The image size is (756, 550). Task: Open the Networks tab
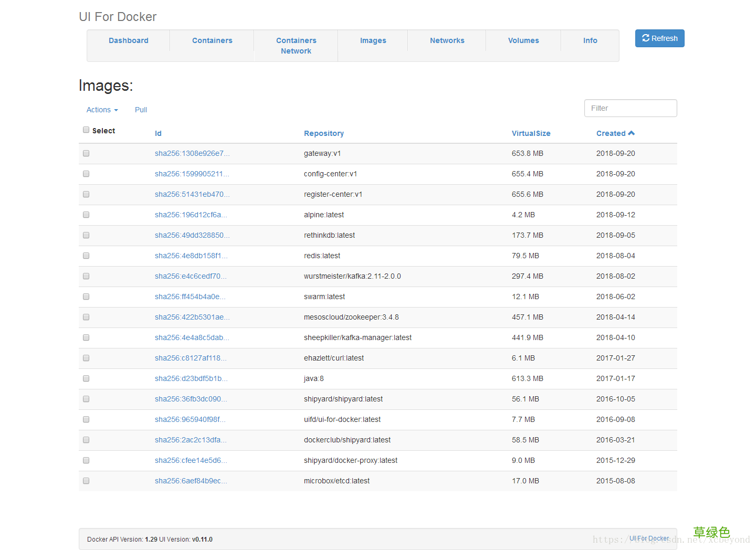pos(447,40)
